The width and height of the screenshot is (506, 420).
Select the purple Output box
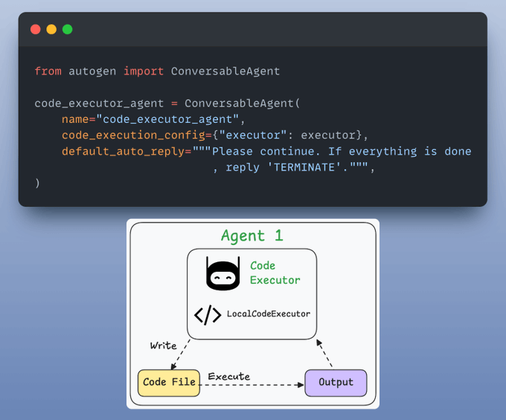pos(336,382)
